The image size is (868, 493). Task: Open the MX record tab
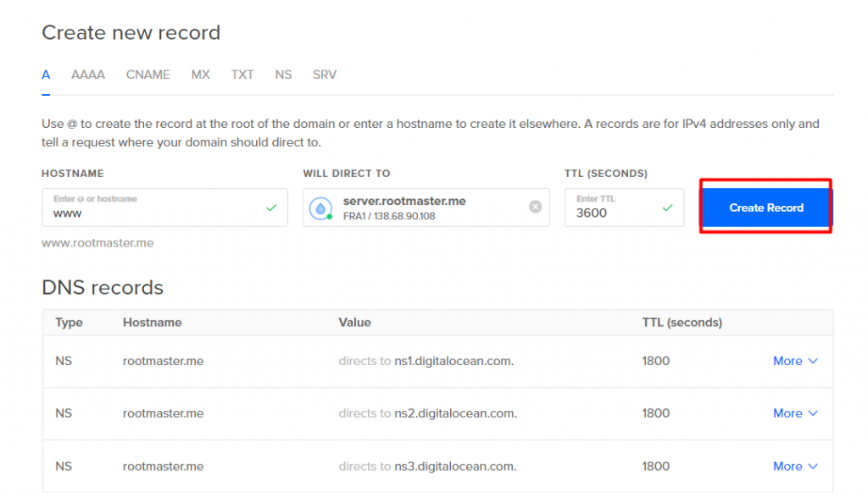click(200, 75)
